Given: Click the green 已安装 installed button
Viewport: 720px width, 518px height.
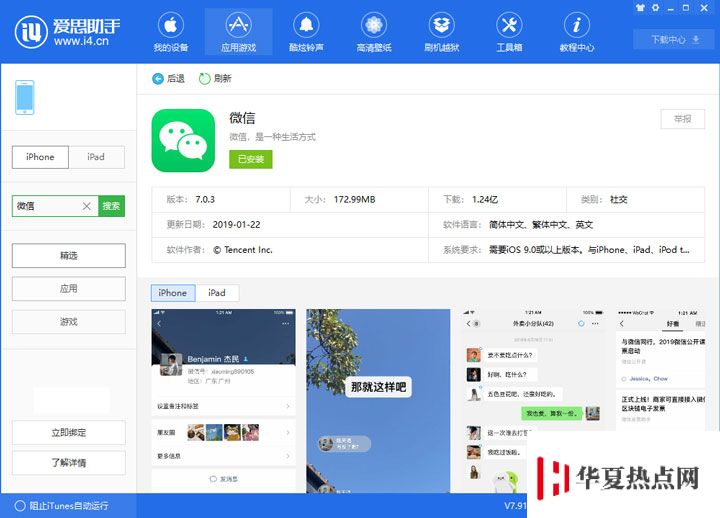Looking at the screenshot, I should coord(251,159).
